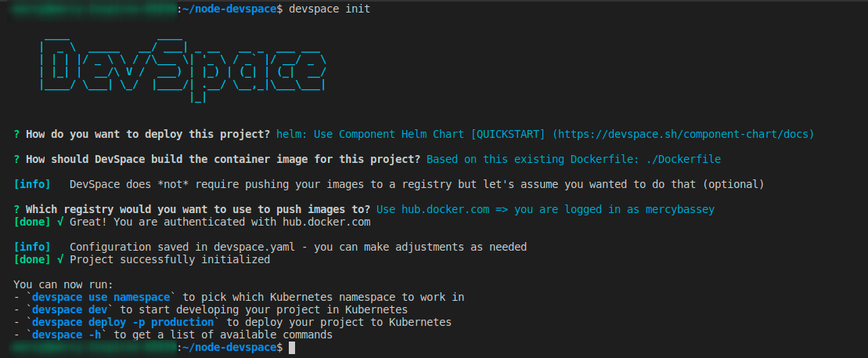The width and height of the screenshot is (868, 358).
Task: Click 'Great! You are authenticated with hub.docker.com'
Action: pyautogui.click(x=220, y=222)
